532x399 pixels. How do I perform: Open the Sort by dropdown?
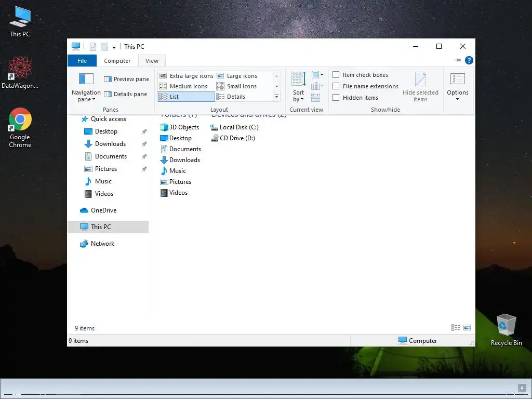pyautogui.click(x=299, y=87)
